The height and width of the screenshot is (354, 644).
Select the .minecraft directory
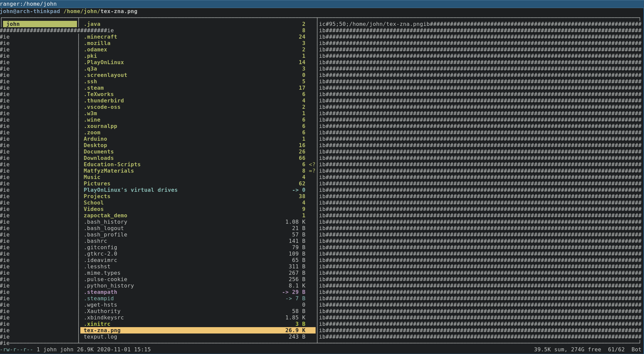pyautogui.click(x=198, y=37)
